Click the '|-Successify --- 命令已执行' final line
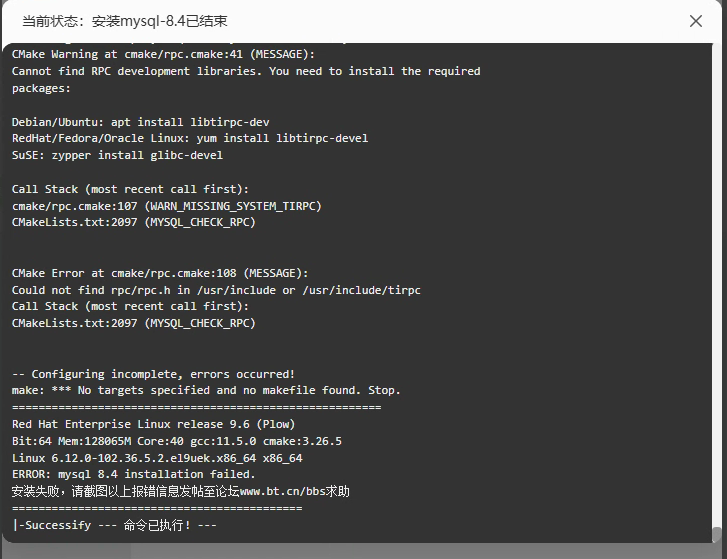Viewport: 727px width, 559px height. point(115,525)
